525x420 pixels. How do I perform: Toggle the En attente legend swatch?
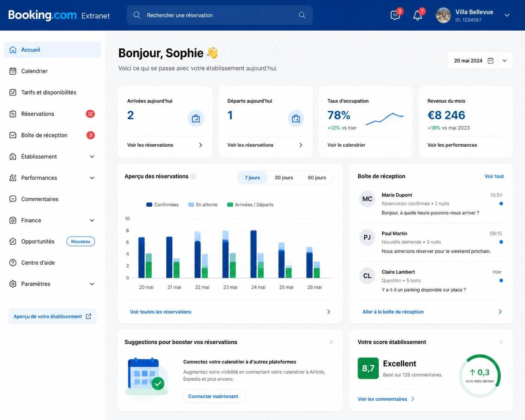[x=191, y=205]
